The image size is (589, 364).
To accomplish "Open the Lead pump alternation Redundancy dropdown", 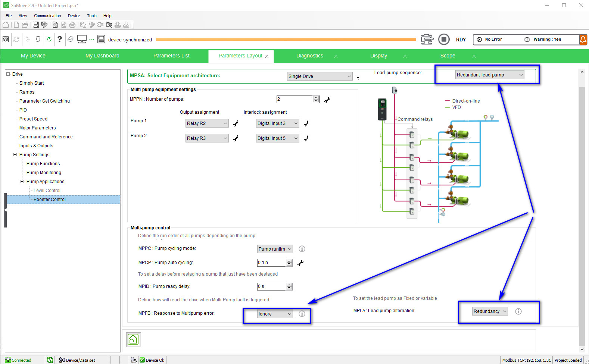I will click(490, 311).
